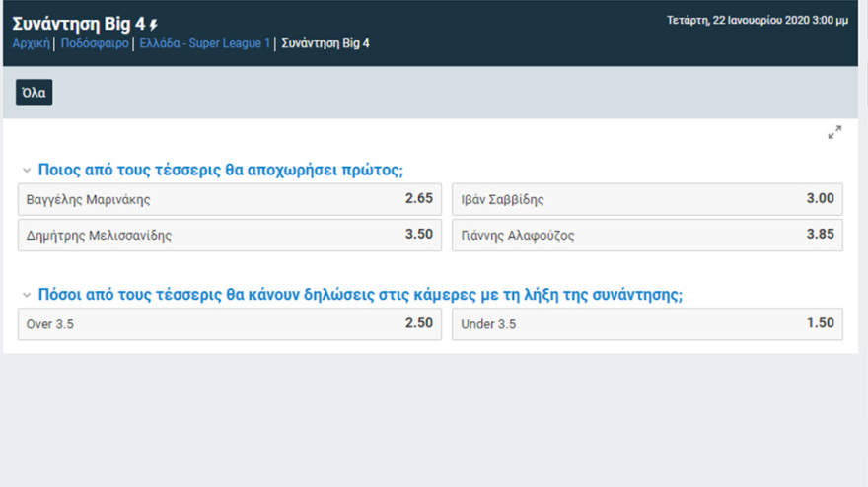Screen dimensions: 868x487
Task: Click the expand fullscreen arrows icon
Action: [x=834, y=132]
